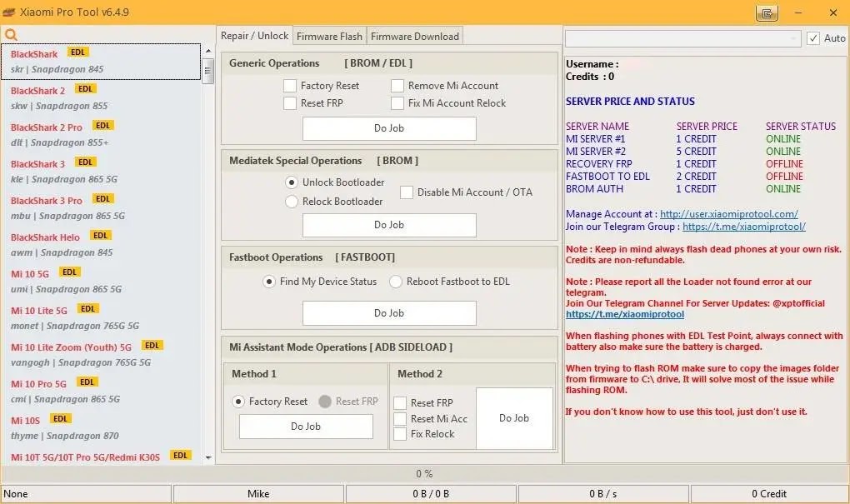The width and height of the screenshot is (850, 504).
Task: Select Factory Reset radio in Method 1
Action: (238, 402)
